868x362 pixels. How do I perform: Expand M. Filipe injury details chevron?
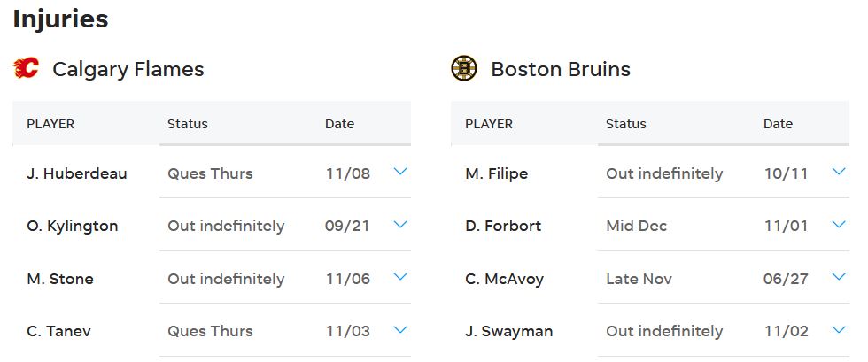click(839, 172)
